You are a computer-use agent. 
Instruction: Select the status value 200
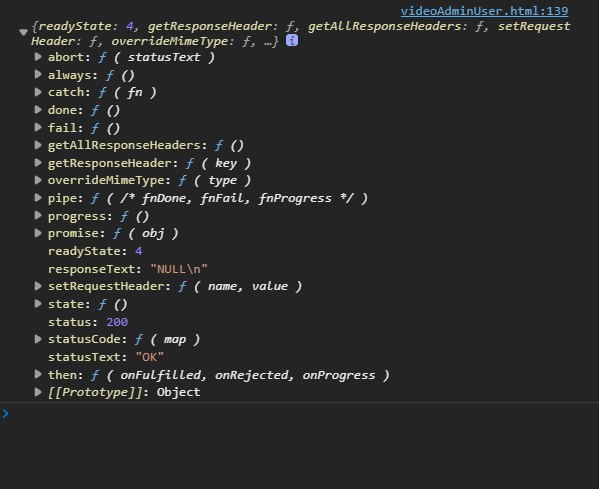click(x=117, y=322)
